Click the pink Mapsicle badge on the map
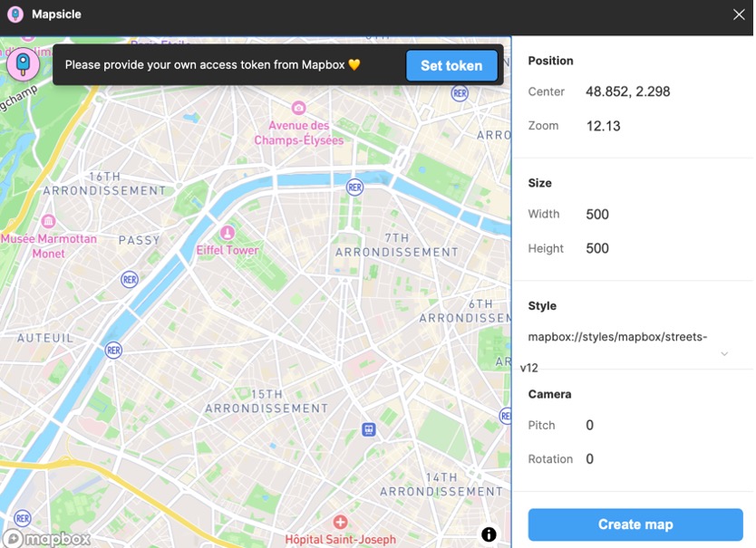756x548 pixels. point(21,62)
